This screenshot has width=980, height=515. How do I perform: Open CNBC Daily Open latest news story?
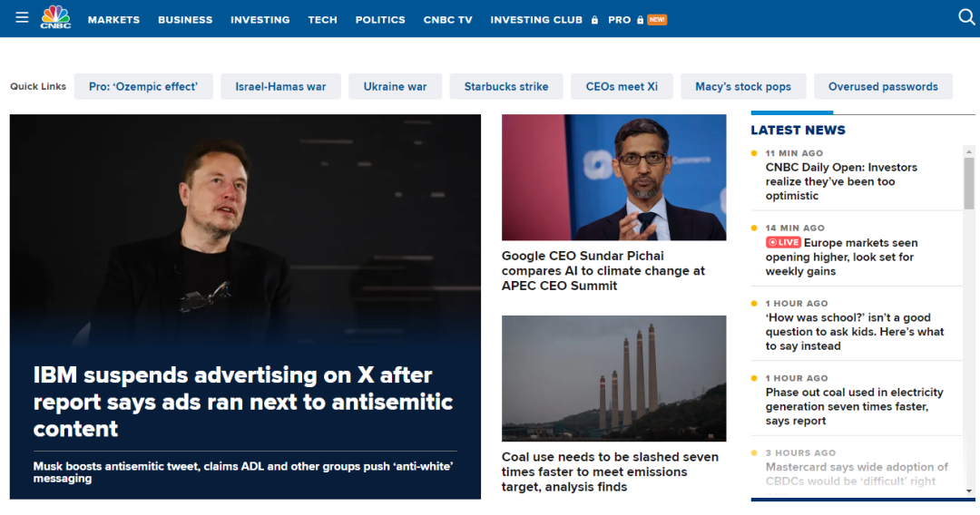pos(841,181)
